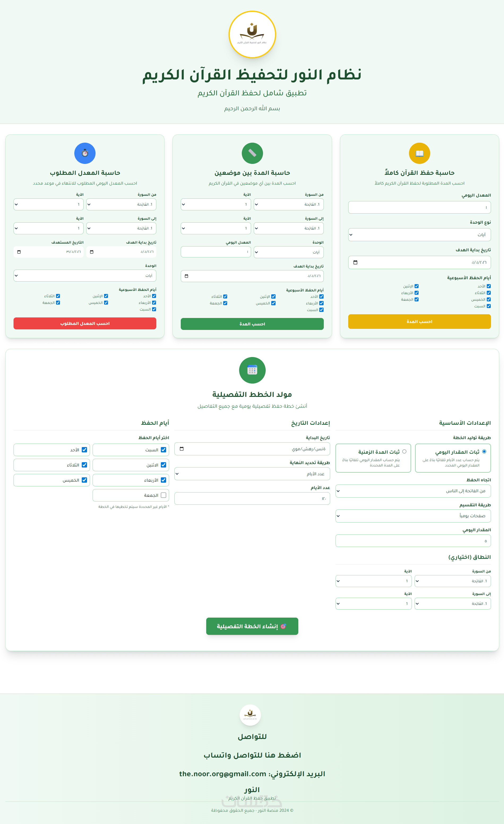Viewport: 504px width, 824px height.
Task: Open the طريقة تحديد النهاية dropdown
Action: (252, 474)
